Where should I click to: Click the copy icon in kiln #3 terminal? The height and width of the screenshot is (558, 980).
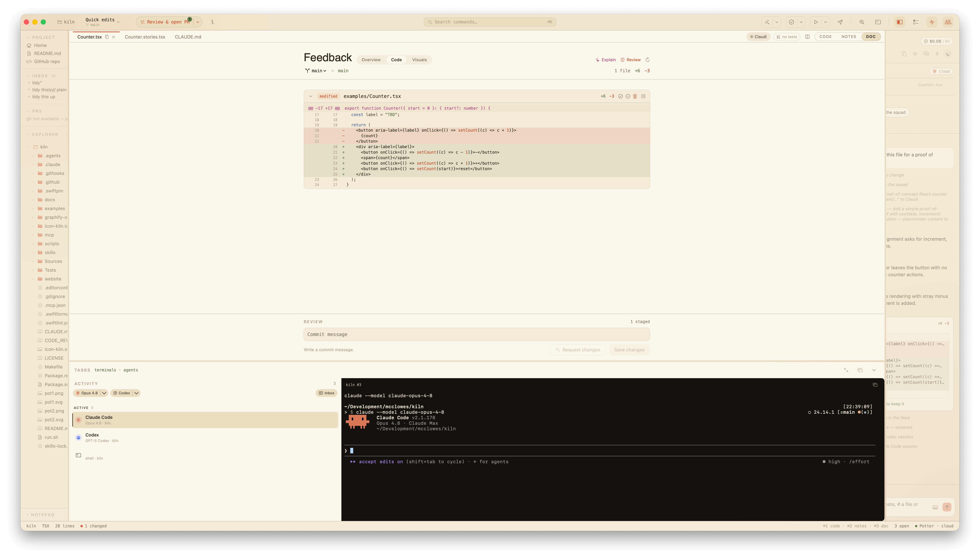click(875, 385)
